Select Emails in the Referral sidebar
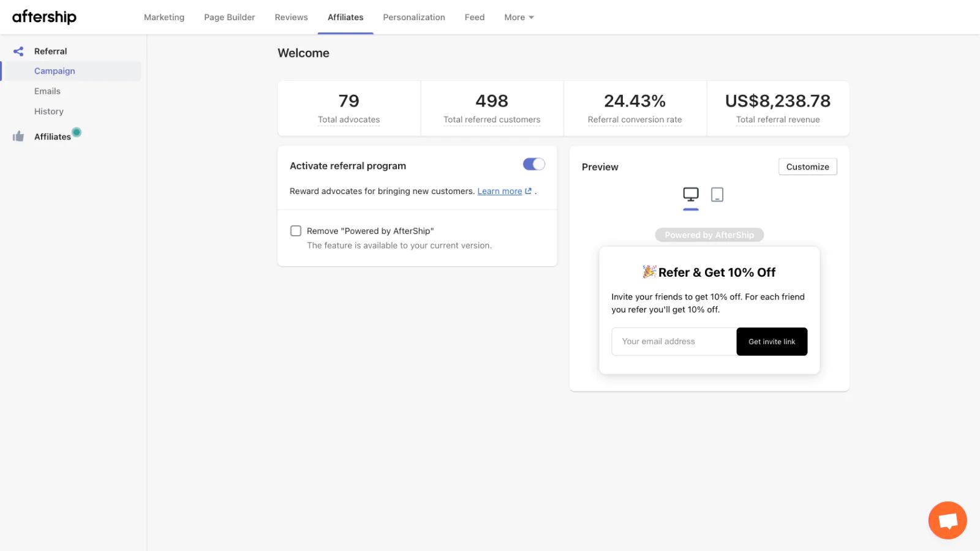The image size is (980, 551). [47, 91]
